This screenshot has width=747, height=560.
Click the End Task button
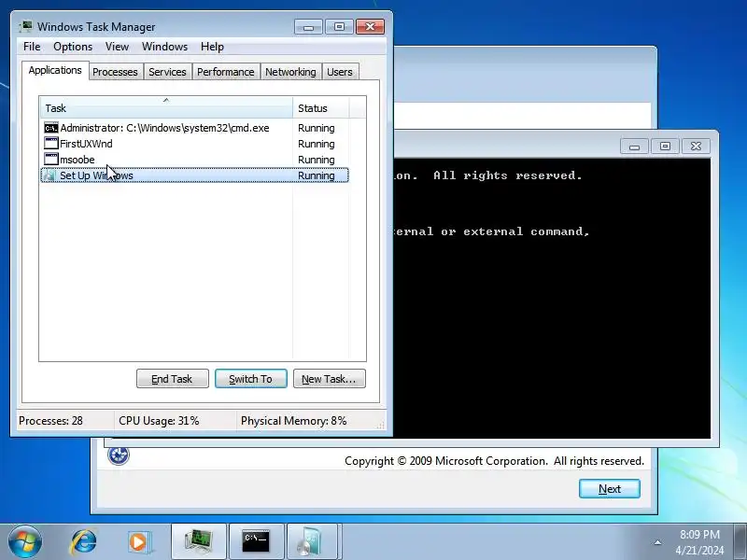click(x=173, y=379)
